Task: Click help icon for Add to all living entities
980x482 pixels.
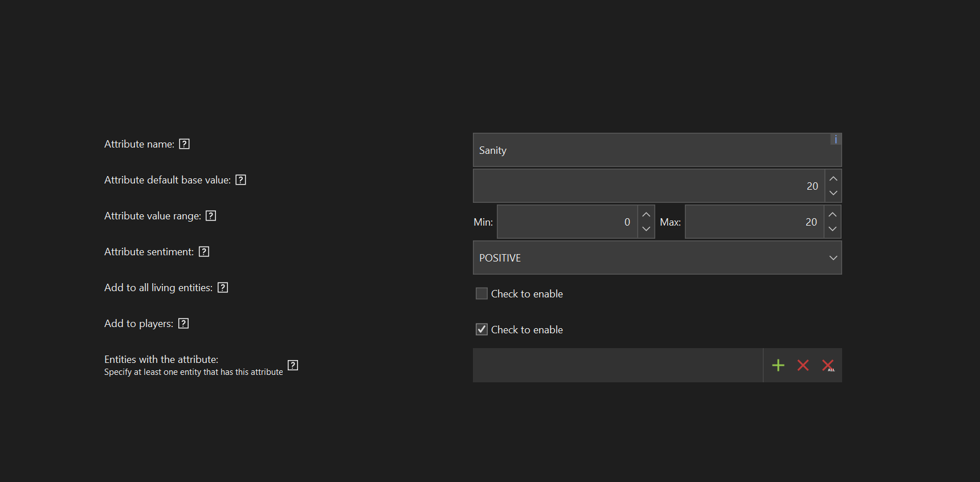Action: (223, 288)
